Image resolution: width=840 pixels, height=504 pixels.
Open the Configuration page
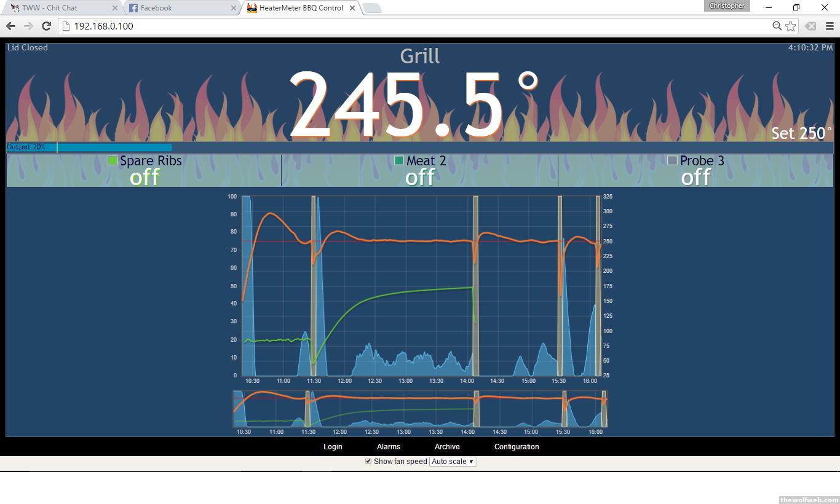point(517,447)
